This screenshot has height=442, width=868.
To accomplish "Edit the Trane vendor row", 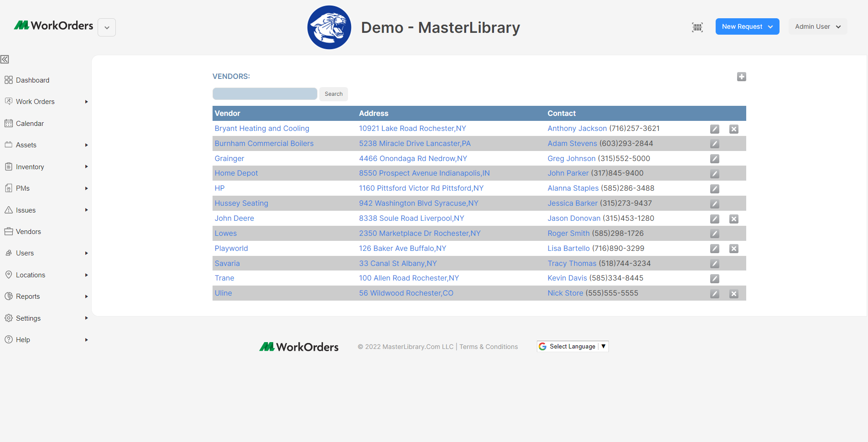I will 714,279.
